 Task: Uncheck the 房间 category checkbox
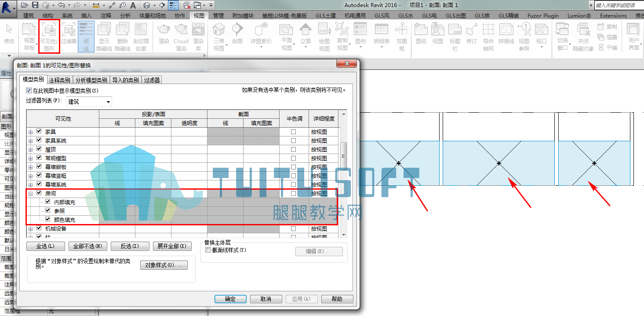[x=39, y=193]
